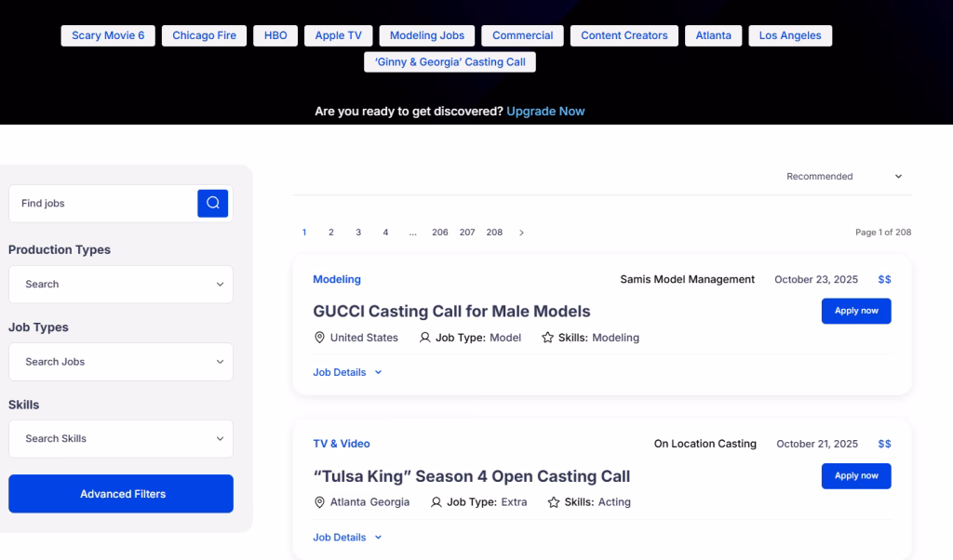The width and height of the screenshot is (953, 560).
Task: Click the blue magnifying glass search button
Action: 212,203
